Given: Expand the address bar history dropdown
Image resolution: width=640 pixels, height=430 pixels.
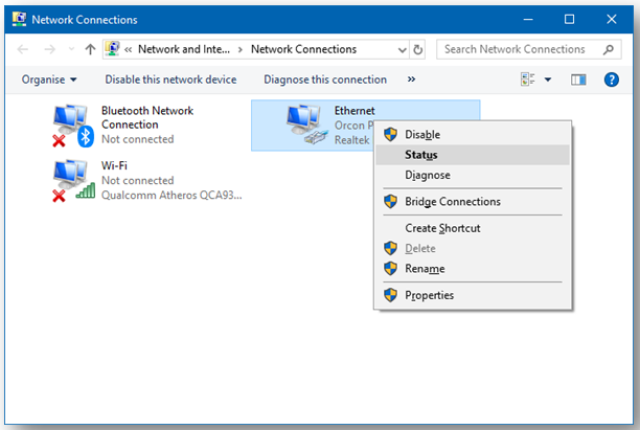Looking at the screenshot, I should point(402,50).
